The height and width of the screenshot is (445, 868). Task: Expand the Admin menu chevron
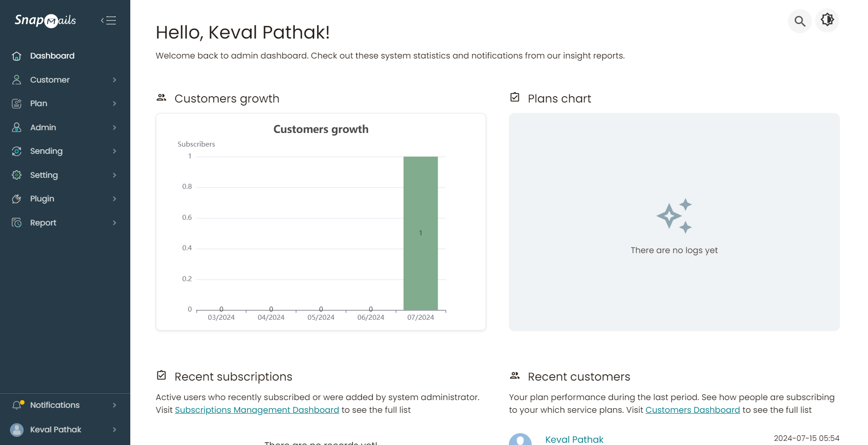[114, 127]
